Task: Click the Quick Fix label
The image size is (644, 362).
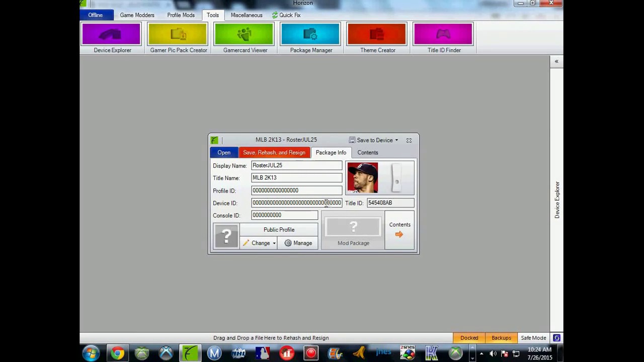Action: coord(290,15)
